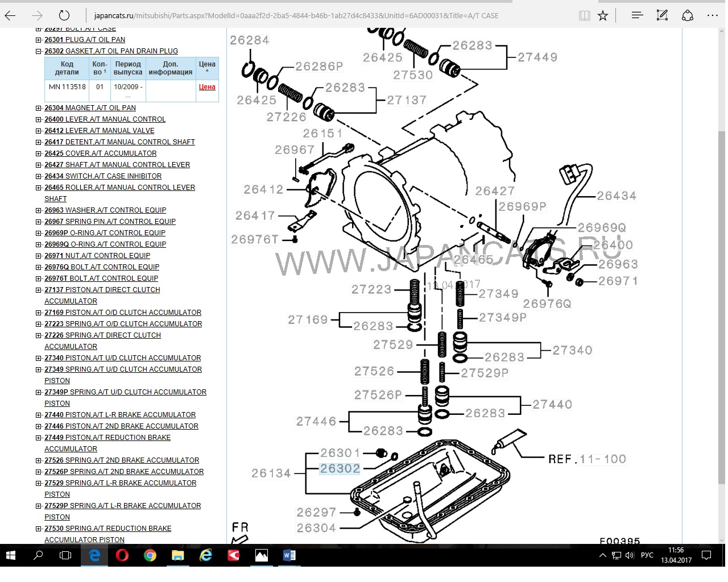Click the Windows Start button

click(x=11, y=555)
